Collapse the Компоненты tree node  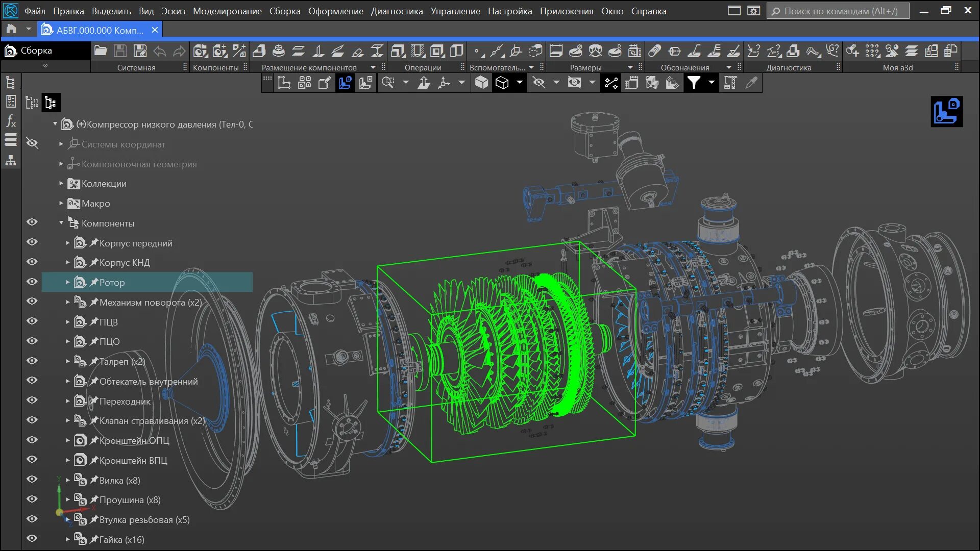click(61, 223)
